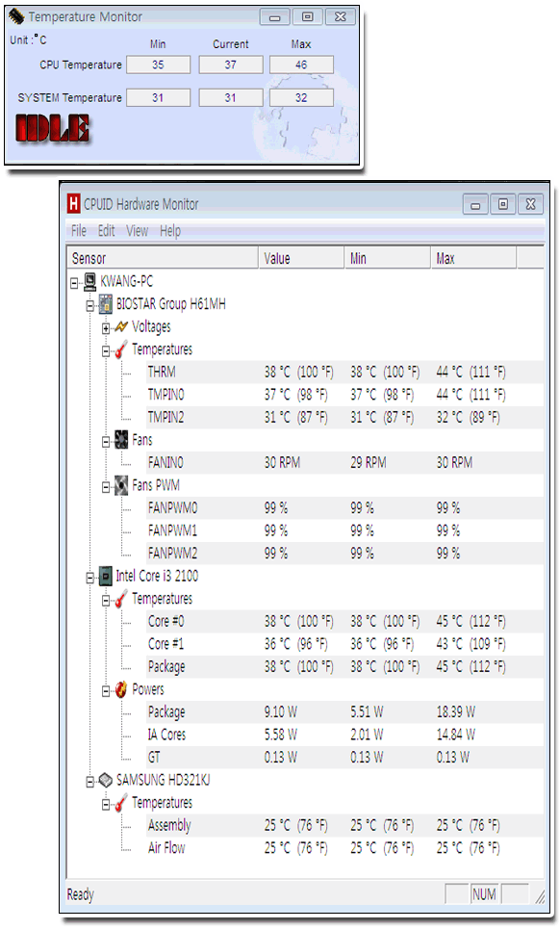This screenshot has width=560, height=930.
Task: Open the File menu
Action: [x=78, y=231]
